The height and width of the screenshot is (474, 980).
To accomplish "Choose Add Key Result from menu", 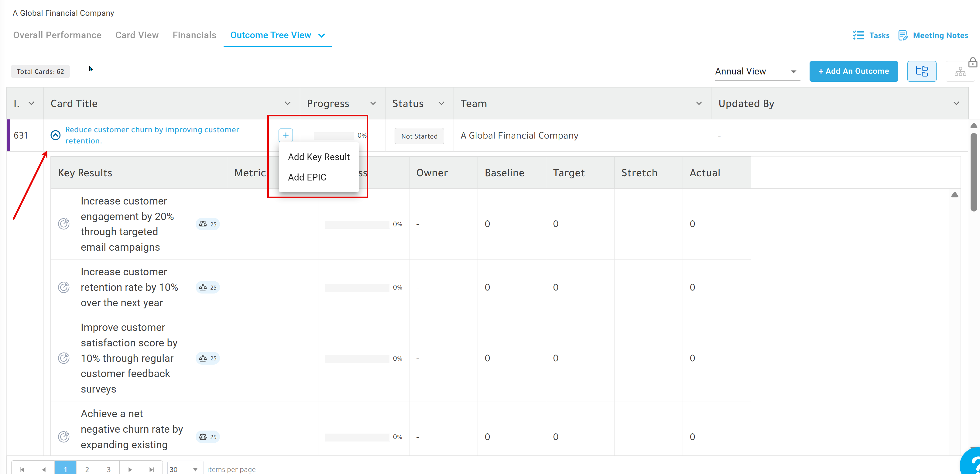I will [319, 157].
